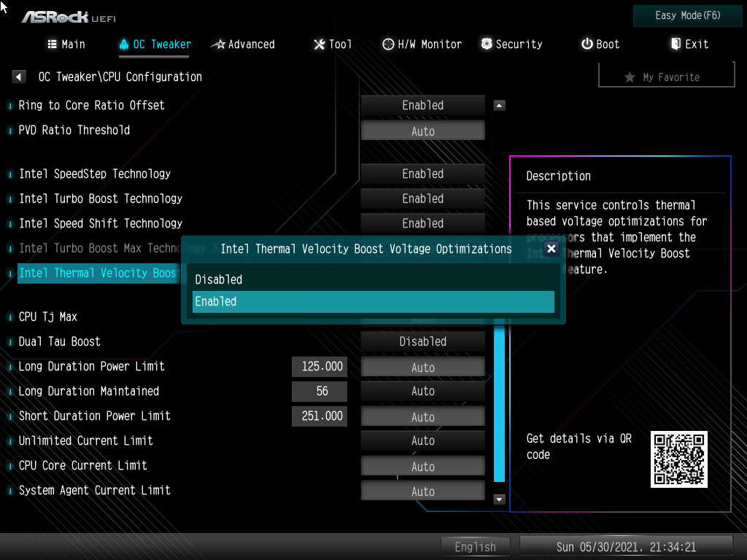Open PVD Ratio Threshold Auto dropdown
Image resolution: width=747 pixels, height=560 pixels.
coord(422,131)
